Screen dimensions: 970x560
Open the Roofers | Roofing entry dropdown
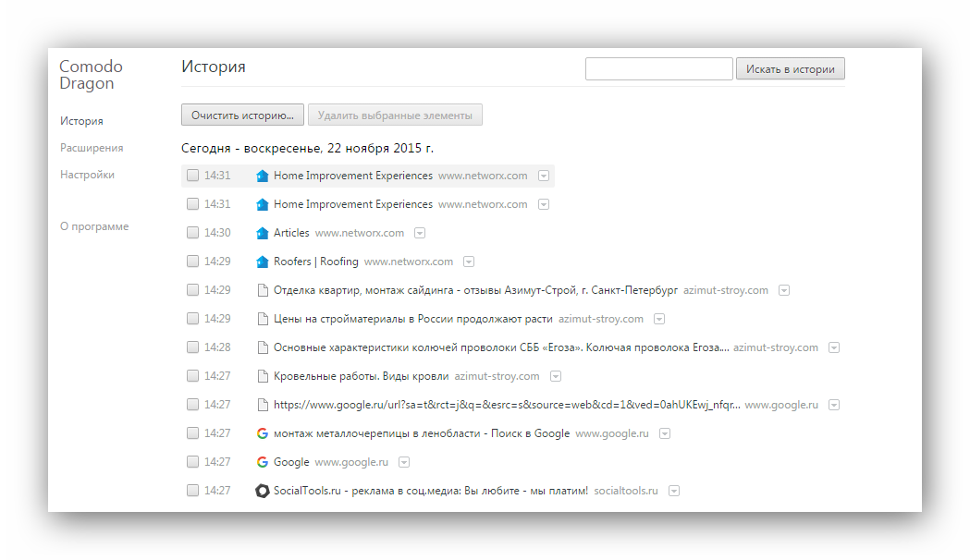point(469,262)
